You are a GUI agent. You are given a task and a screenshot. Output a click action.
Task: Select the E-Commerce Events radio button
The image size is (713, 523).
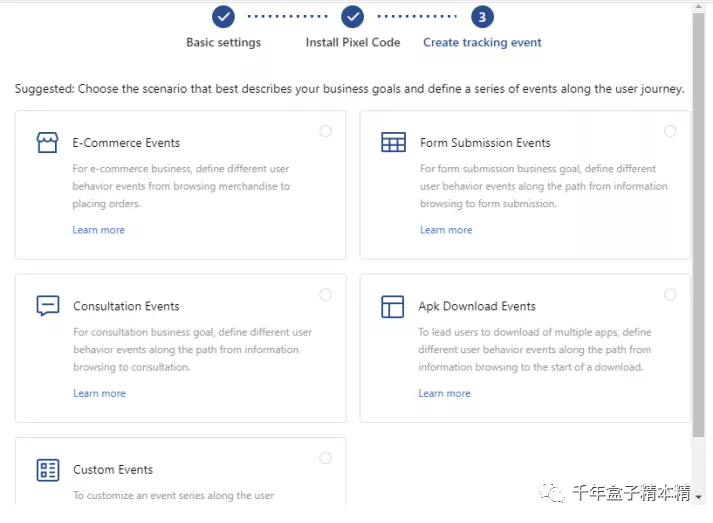coord(325,131)
